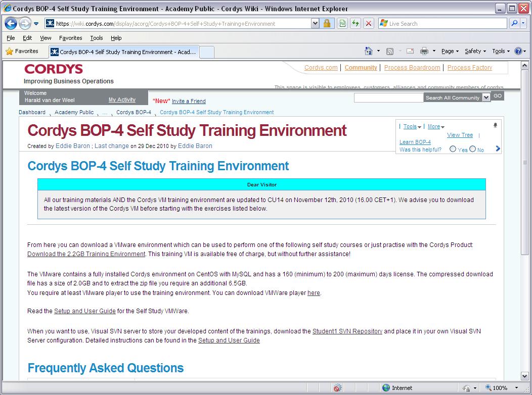532x395 pixels.
Task: Open the File menu
Action: coord(11,38)
